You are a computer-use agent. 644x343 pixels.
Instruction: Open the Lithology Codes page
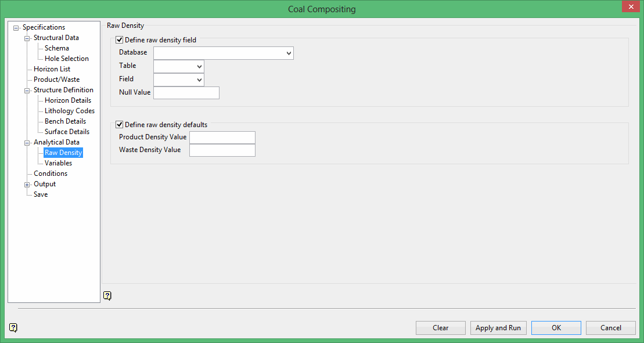[69, 111]
